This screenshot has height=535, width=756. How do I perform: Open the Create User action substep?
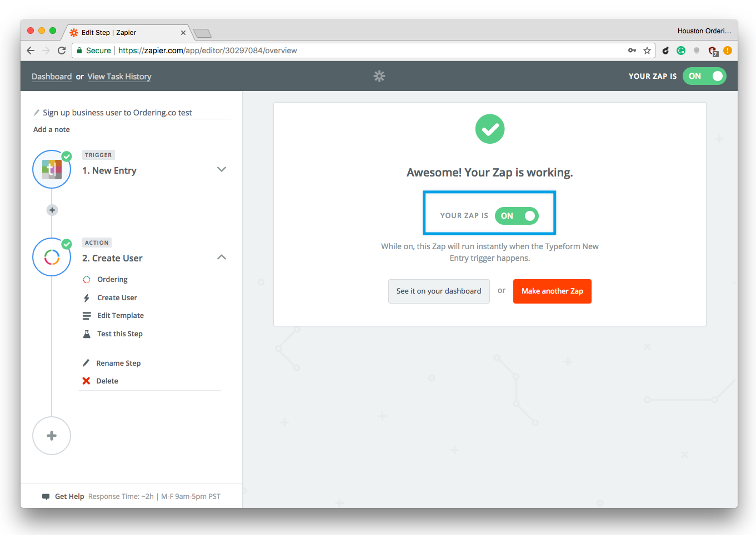click(117, 298)
